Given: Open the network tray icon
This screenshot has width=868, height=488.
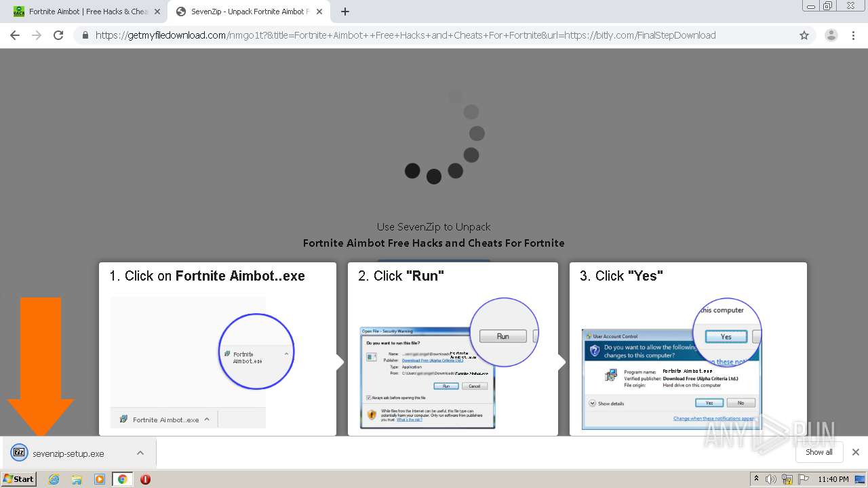Looking at the screenshot, I should coord(787,479).
